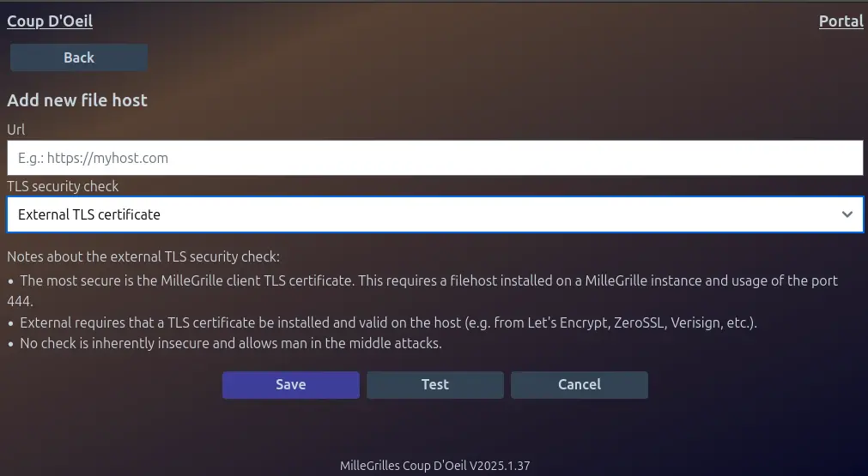This screenshot has height=476, width=868.
Task: Go to the Portal link
Action: (x=841, y=21)
